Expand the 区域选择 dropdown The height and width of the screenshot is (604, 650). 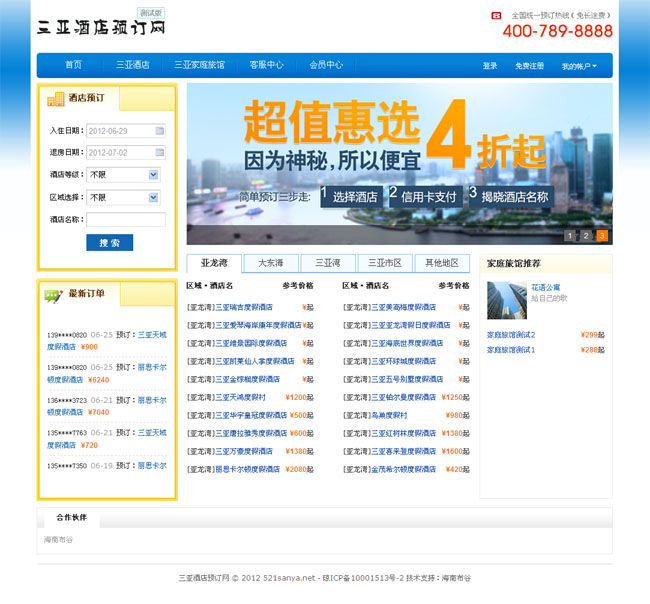153,197
